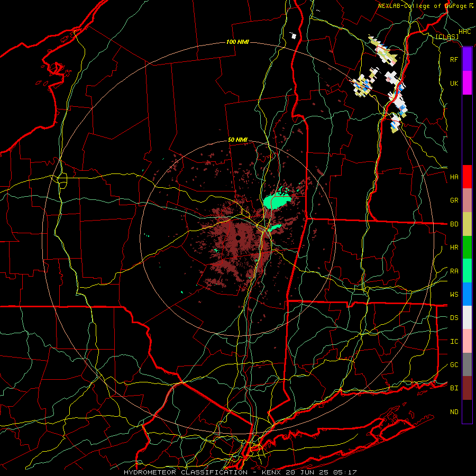This screenshot has width=476, height=476.
Task: Click the HA legend label
Action: (x=454, y=177)
